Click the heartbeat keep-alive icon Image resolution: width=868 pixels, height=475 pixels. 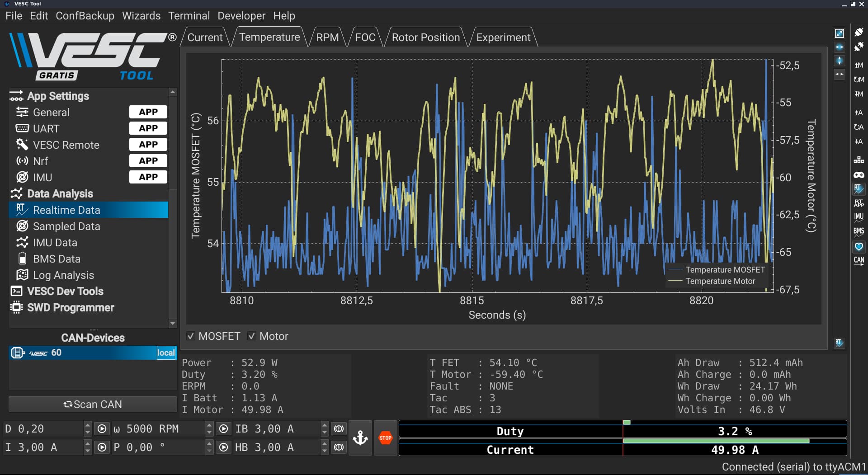pyautogui.click(x=859, y=246)
